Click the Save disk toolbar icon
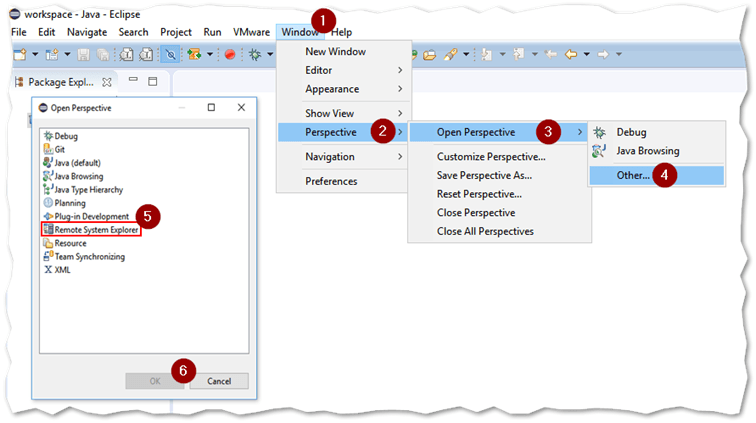Viewport: 756px width, 423px height. pos(83,55)
